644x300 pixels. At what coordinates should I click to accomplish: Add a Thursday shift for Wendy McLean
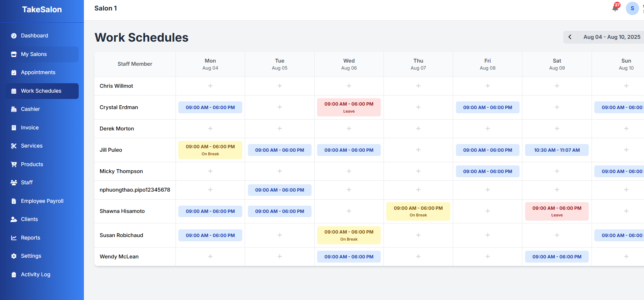click(x=418, y=257)
